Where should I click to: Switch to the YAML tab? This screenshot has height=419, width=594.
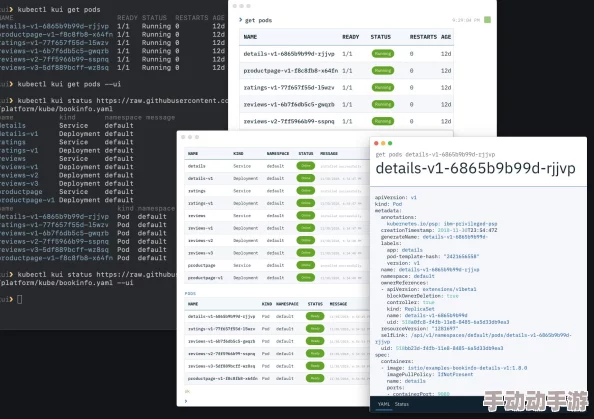383,404
